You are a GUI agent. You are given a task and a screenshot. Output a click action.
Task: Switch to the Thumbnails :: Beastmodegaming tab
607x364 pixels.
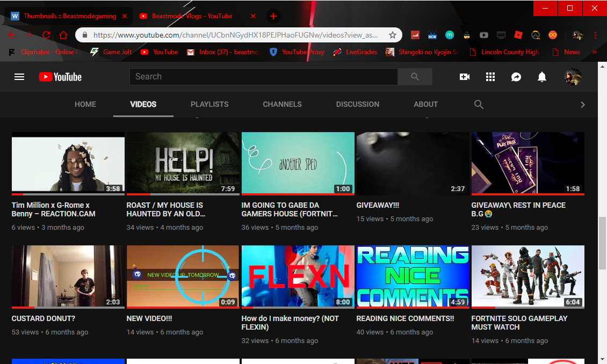click(x=69, y=16)
